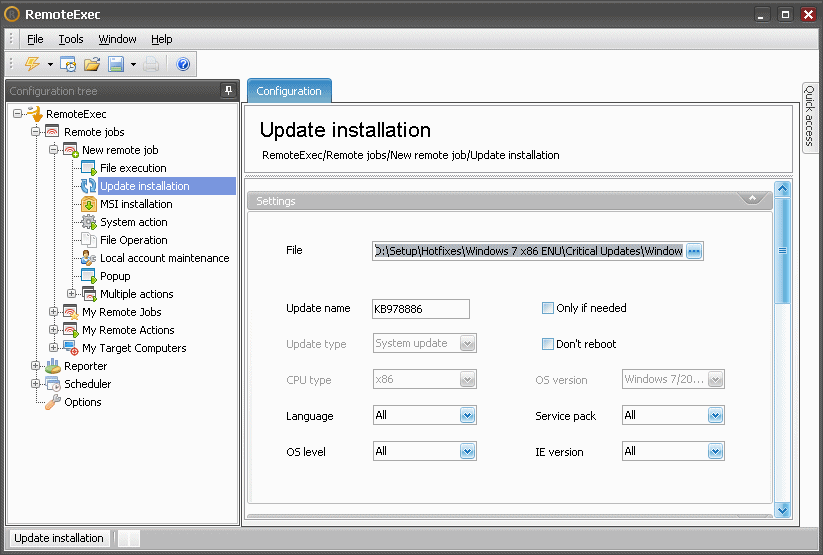Click the File Operation document icon
This screenshot has width=823, height=555.
tap(89, 239)
